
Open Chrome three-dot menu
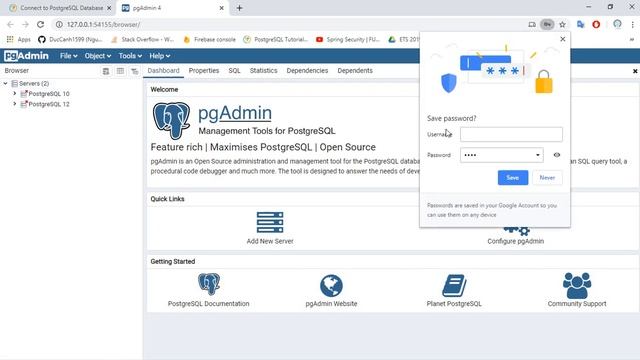632,24
